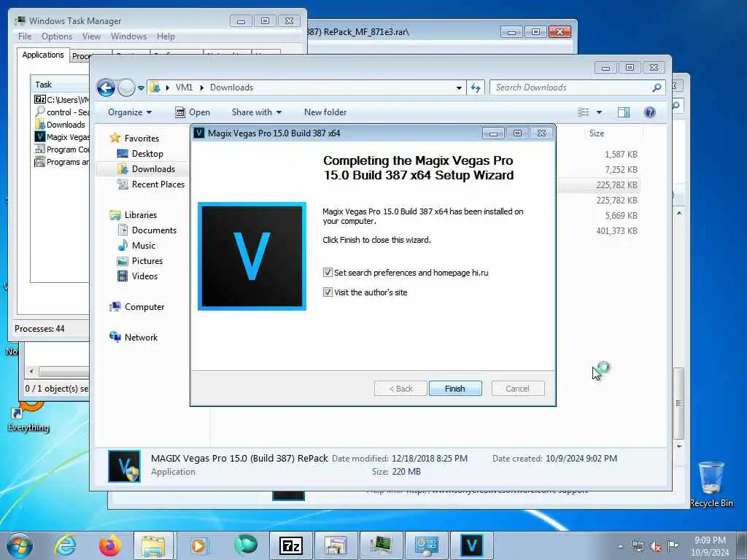This screenshot has width=747, height=560.
Task: Select Computer in navigation pane
Action: [x=144, y=307]
